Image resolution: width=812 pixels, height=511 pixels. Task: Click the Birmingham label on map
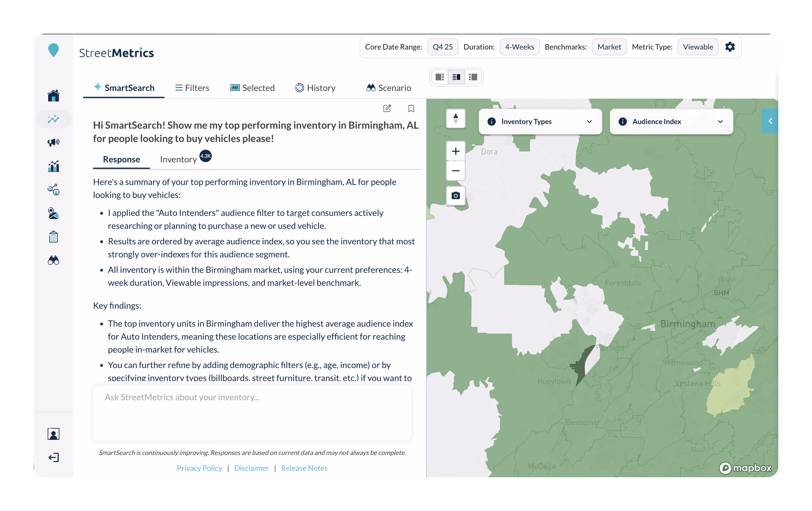point(688,324)
